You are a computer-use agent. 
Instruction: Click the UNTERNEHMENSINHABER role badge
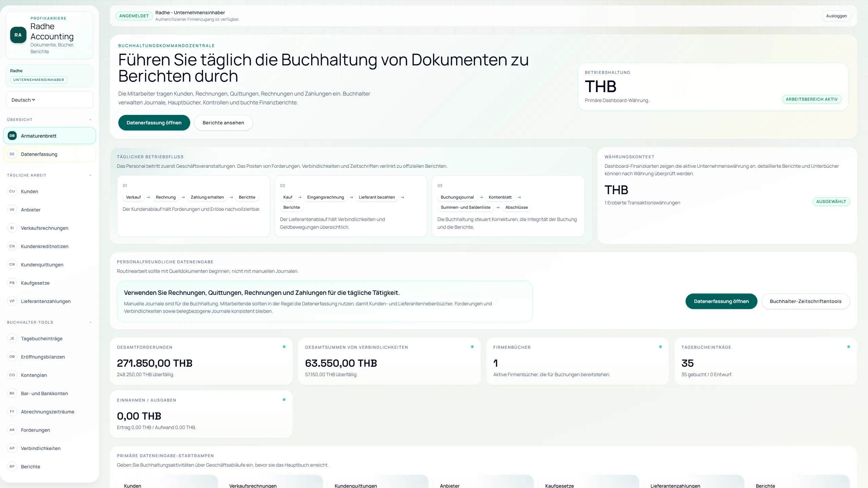point(39,80)
